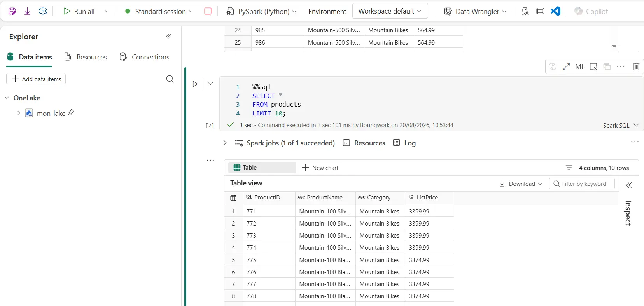Click the save notebook icon
Screen dimensions: 644x306
12,11
